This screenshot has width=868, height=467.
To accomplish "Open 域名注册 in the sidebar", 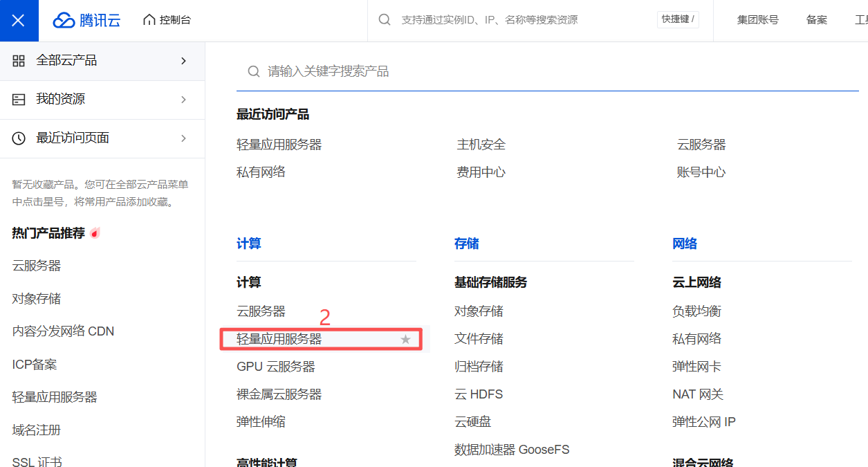I will coord(37,430).
